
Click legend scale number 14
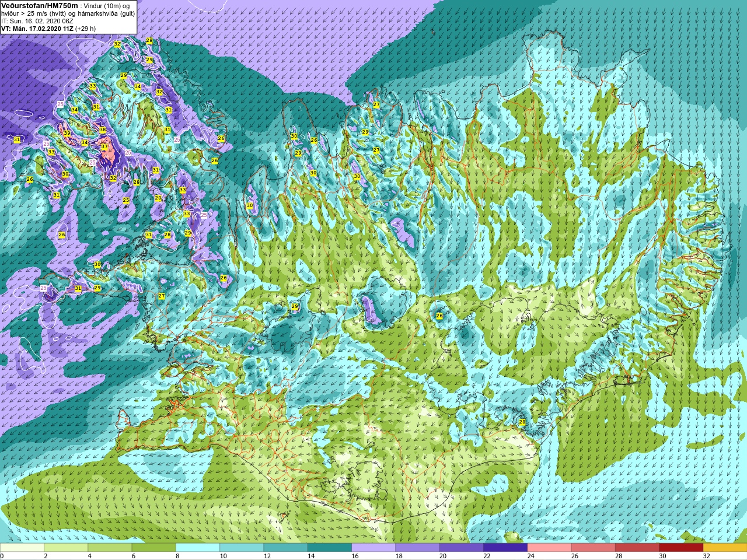[x=311, y=556]
